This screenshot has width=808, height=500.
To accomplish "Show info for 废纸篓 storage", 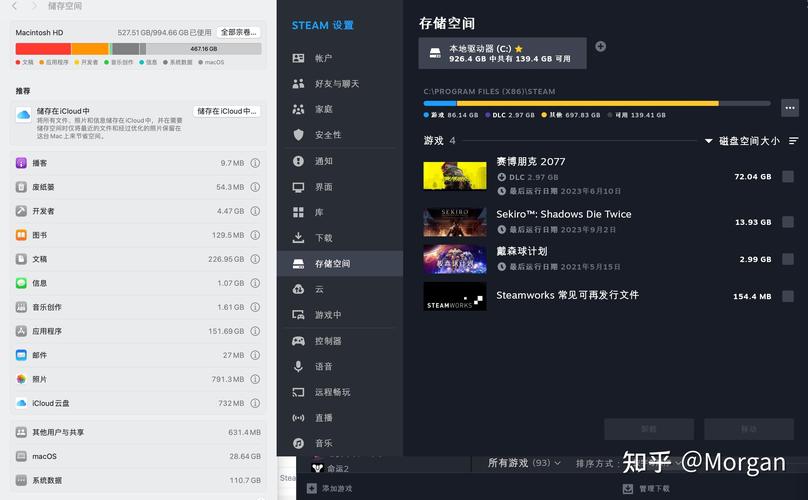I will (x=255, y=187).
